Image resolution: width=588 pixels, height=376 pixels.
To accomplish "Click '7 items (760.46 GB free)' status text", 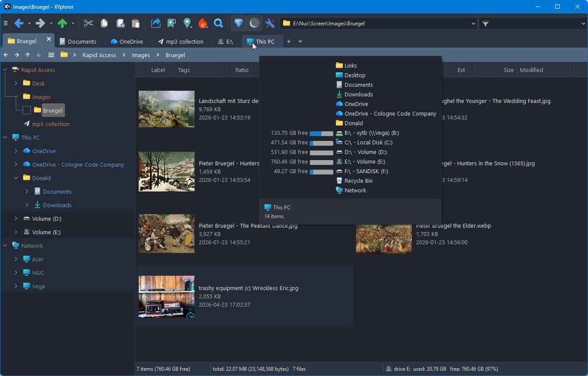I will pos(164,369).
